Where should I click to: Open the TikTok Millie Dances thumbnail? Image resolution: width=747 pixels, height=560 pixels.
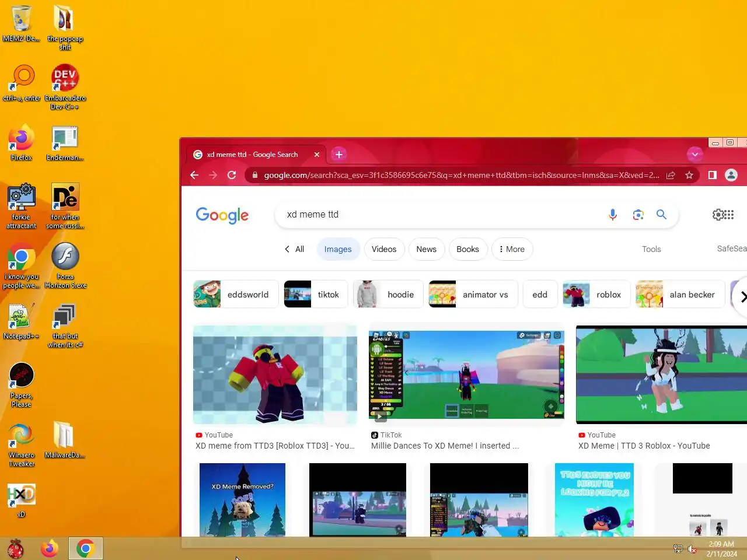tap(466, 374)
